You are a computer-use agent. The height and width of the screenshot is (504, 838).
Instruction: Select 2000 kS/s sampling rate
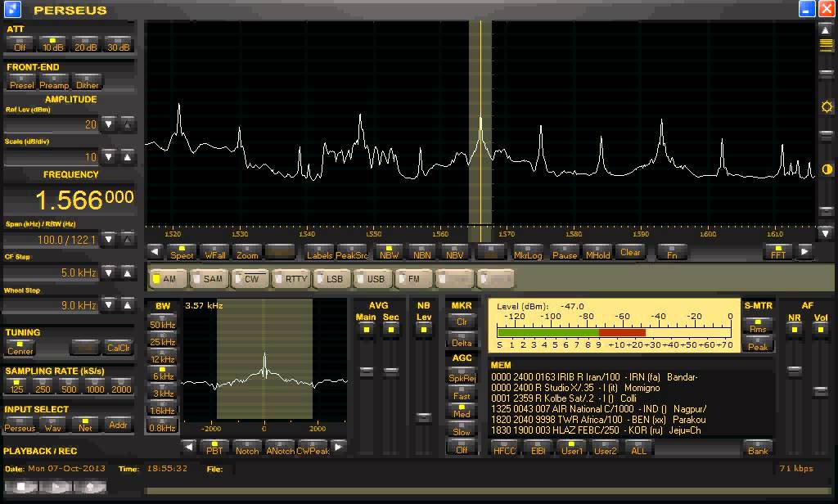[x=121, y=386]
